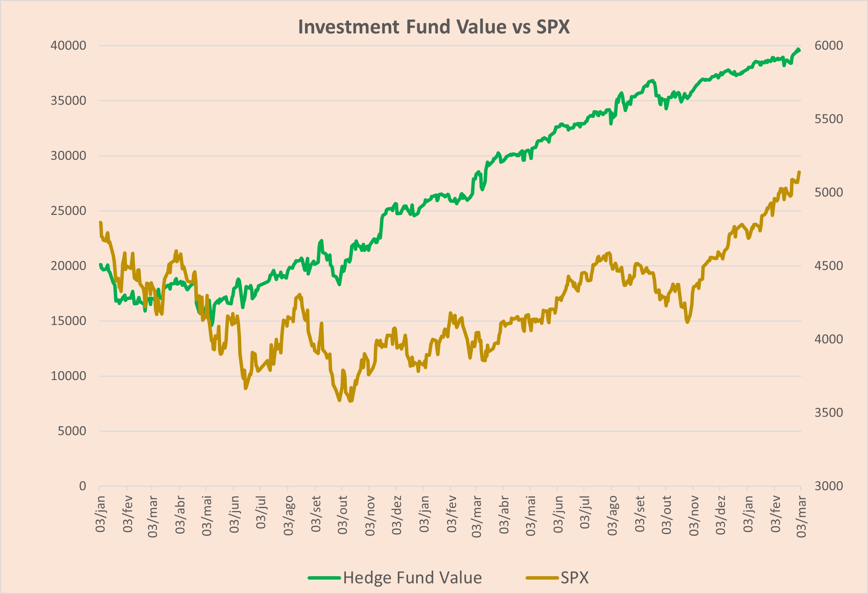Select the 30000 axis label
The image size is (868, 594).
(x=68, y=156)
